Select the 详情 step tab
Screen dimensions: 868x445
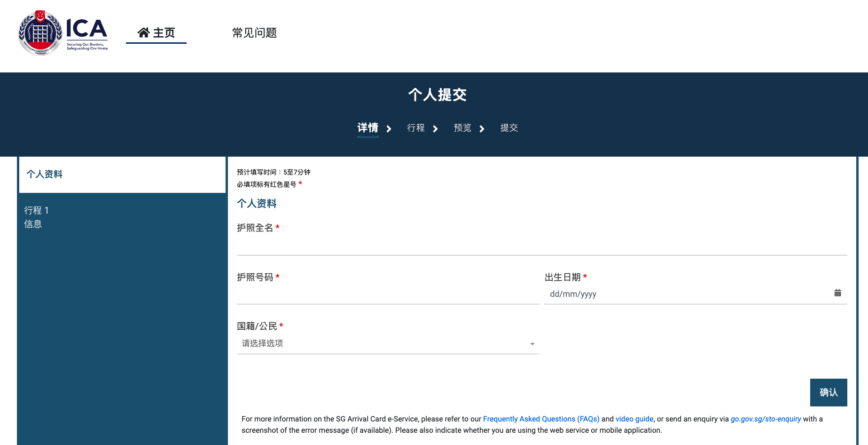coord(368,128)
